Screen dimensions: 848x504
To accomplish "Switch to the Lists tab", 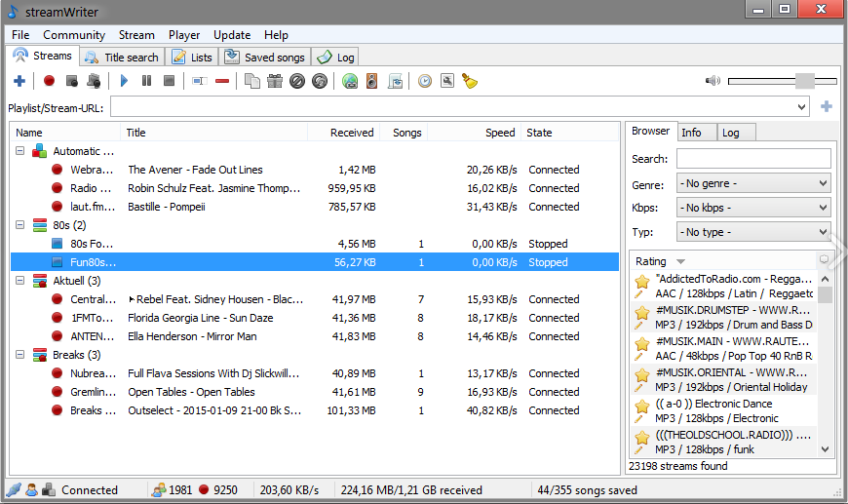I will pyautogui.click(x=192, y=58).
